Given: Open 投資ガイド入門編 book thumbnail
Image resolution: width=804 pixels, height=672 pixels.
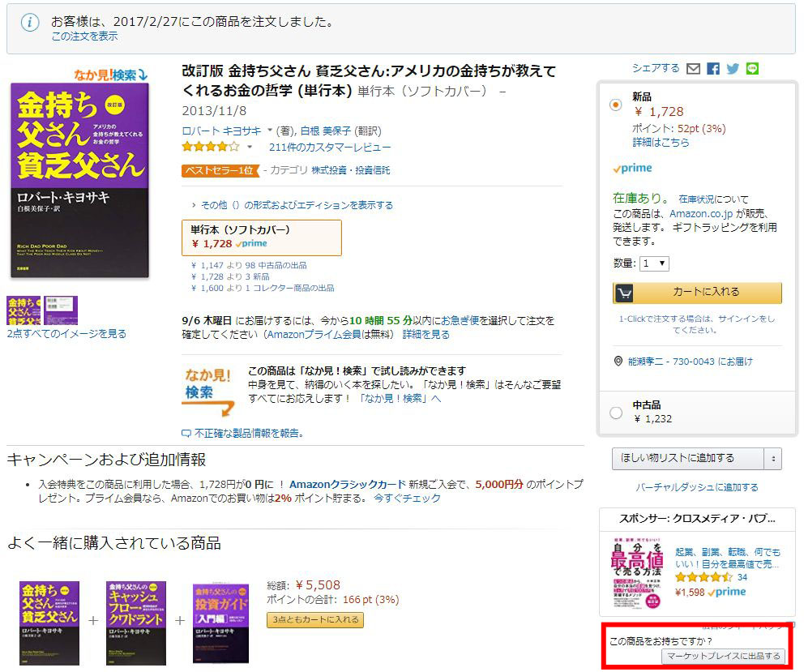Looking at the screenshot, I should coord(220,624).
